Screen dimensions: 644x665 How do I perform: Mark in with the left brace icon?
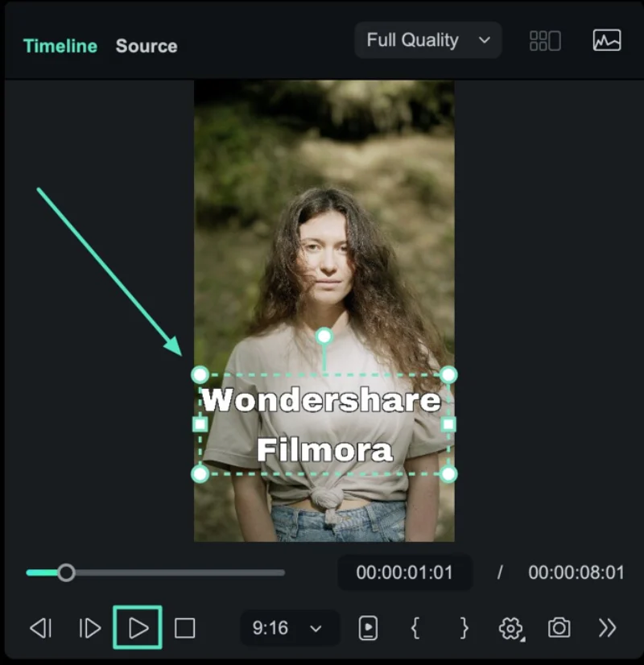[x=415, y=628]
